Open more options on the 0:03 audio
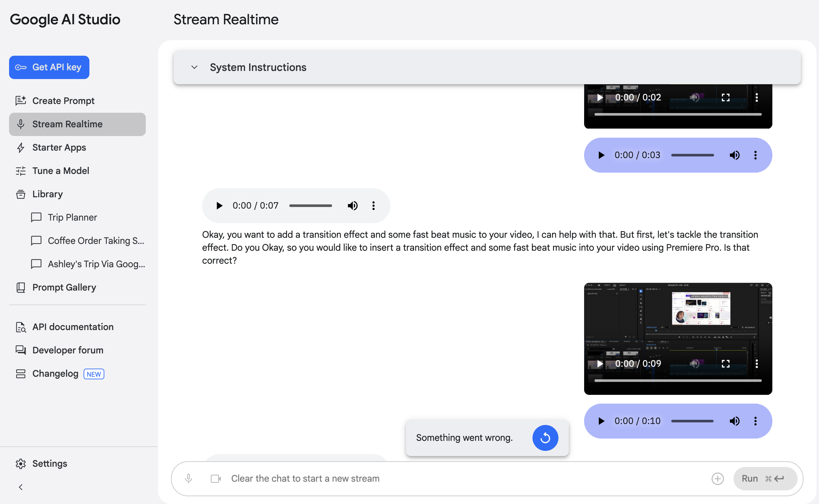The width and height of the screenshot is (819, 504). click(755, 155)
